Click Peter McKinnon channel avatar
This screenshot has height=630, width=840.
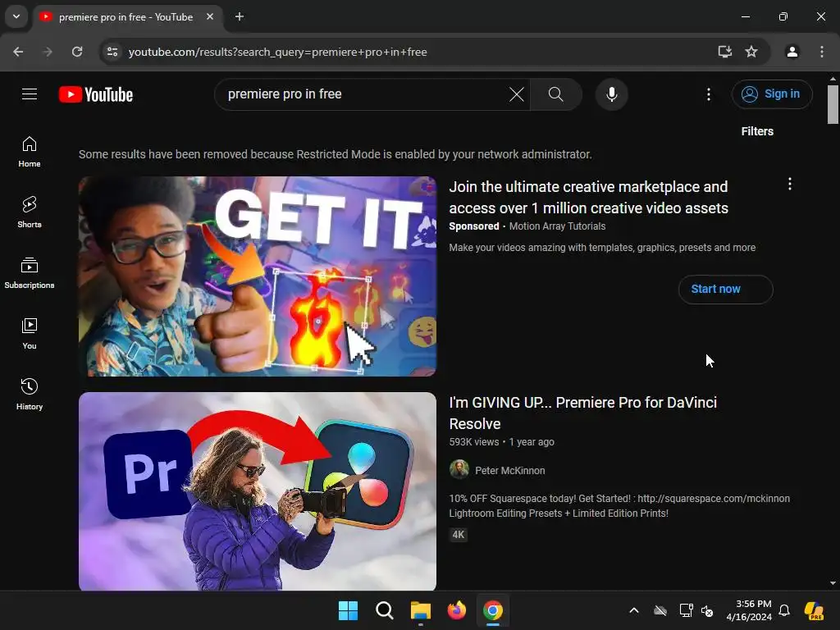459,470
